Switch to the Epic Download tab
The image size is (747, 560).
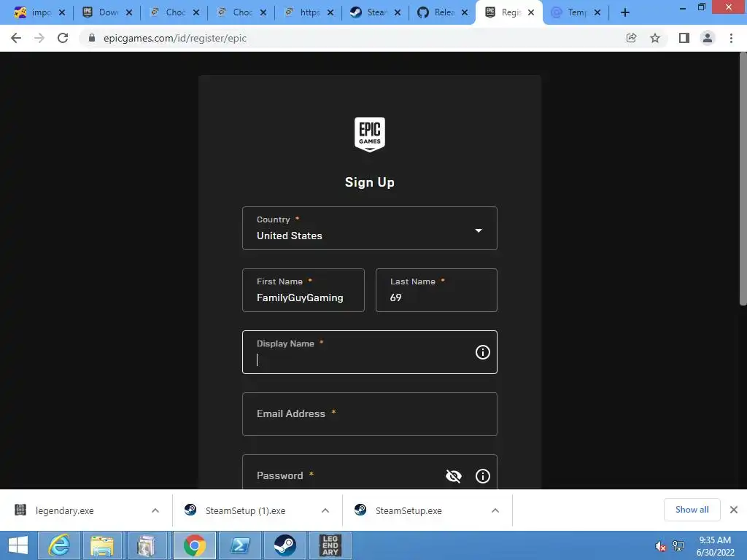click(107, 12)
